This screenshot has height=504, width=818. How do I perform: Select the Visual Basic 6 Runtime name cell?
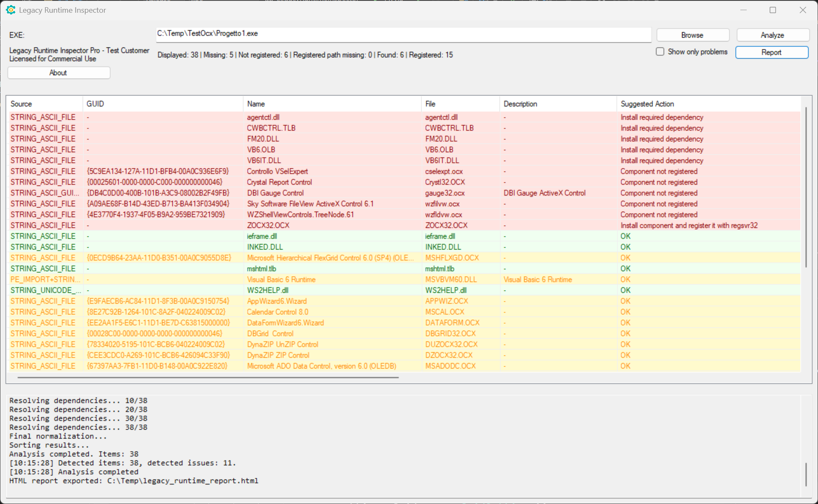281,280
